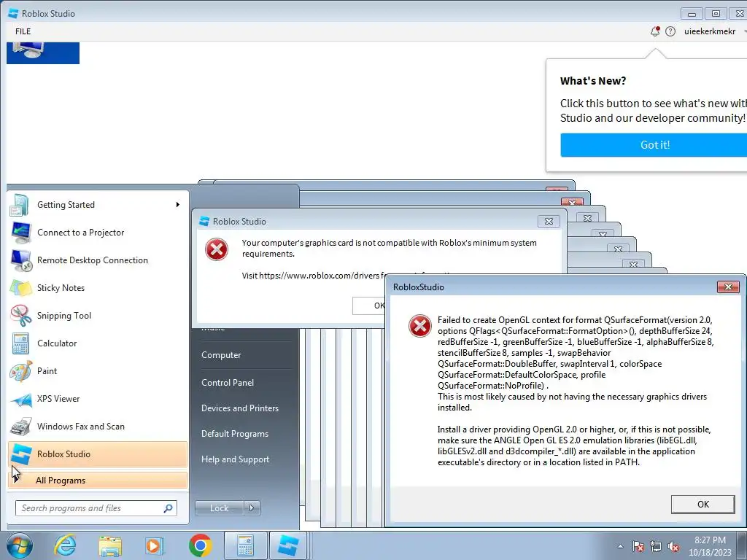Open Computer from Start menu
The width and height of the screenshot is (747, 560).
point(221,355)
